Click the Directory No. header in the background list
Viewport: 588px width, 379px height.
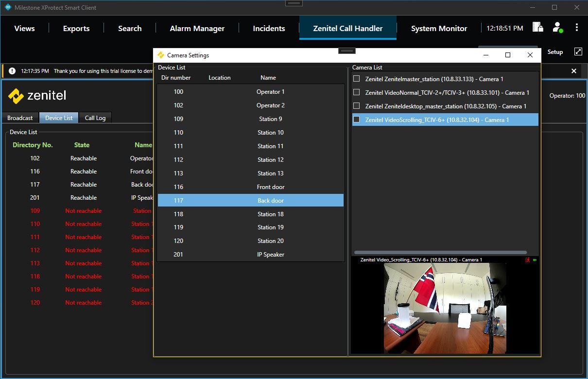[33, 145]
